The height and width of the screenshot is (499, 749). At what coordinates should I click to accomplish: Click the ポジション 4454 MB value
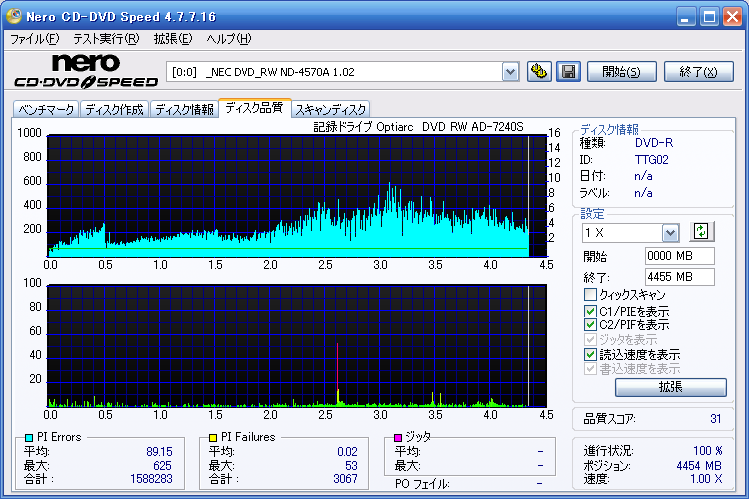pyautogui.click(x=699, y=466)
